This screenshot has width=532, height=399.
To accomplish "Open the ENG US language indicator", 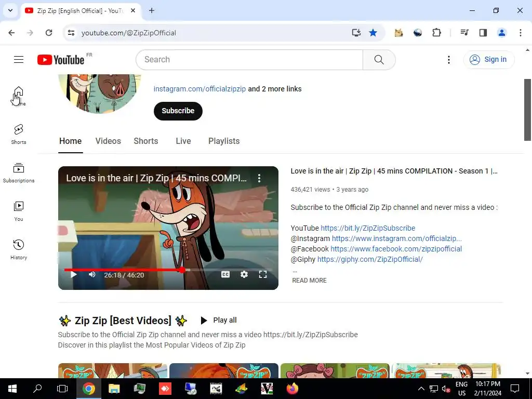I will (x=461, y=389).
